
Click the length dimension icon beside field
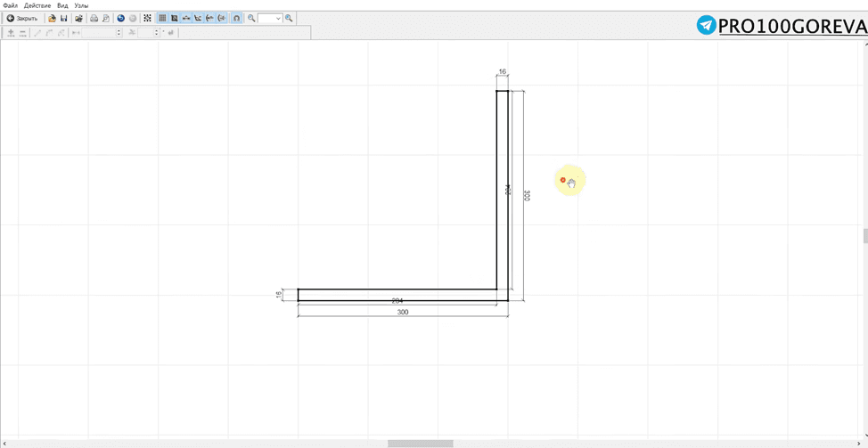point(75,33)
